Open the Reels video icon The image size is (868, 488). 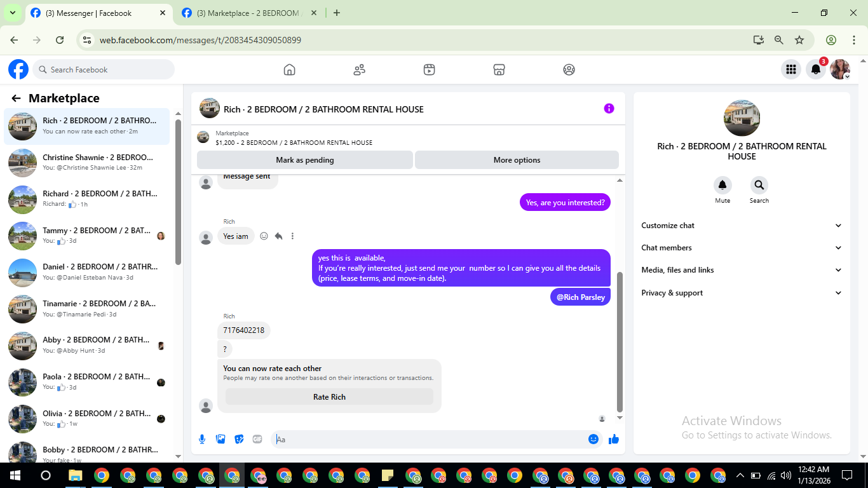(x=430, y=70)
